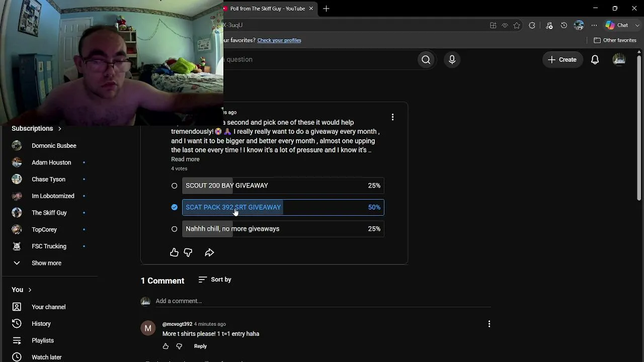644x362 pixels.
Task: Click the 4 minutes ago comment timestamp
Action: 210,324
